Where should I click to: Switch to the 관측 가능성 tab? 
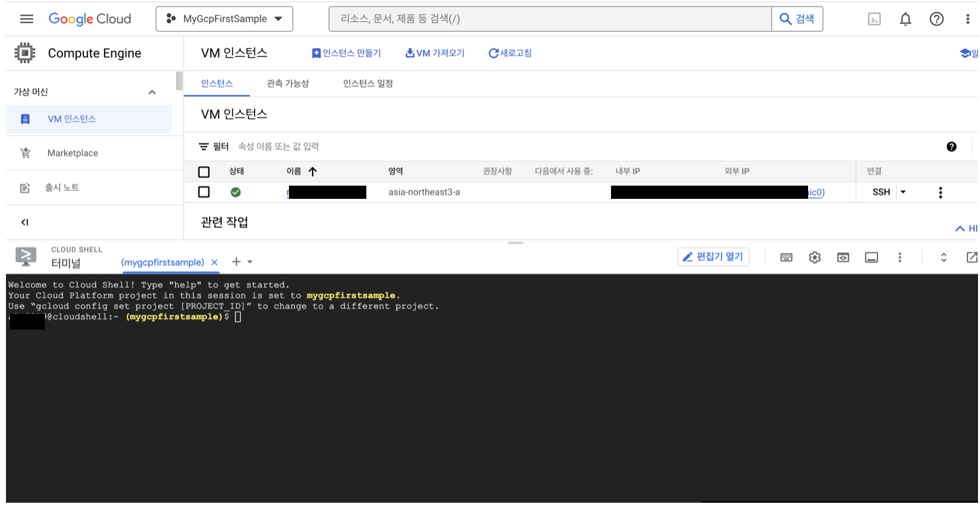click(288, 83)
